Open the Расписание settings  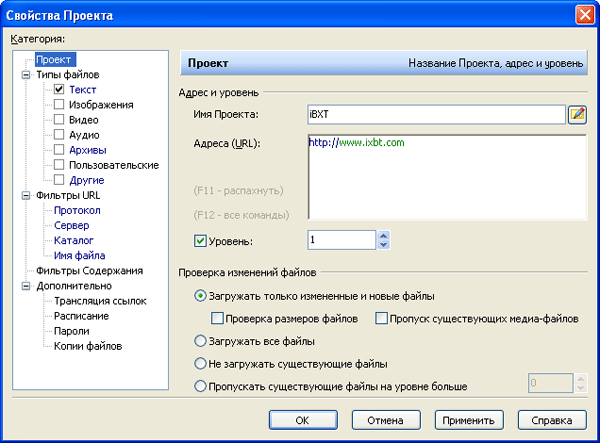[82, 316]
